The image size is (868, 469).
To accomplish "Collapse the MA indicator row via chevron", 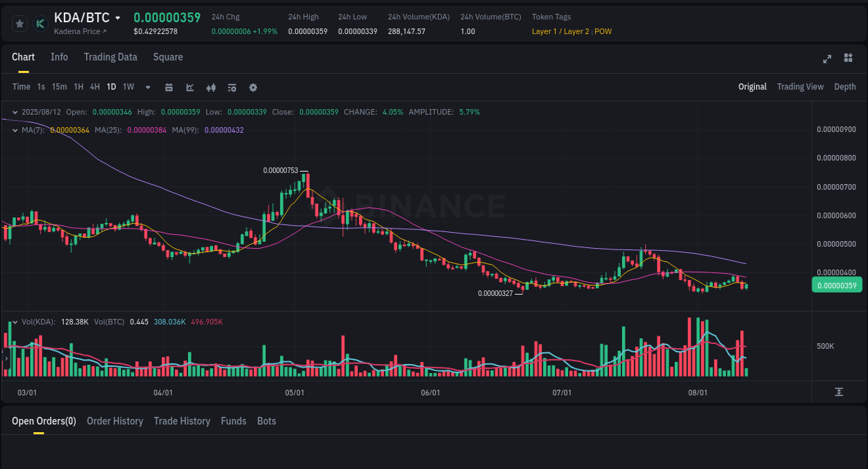I will tap(14, 129).
